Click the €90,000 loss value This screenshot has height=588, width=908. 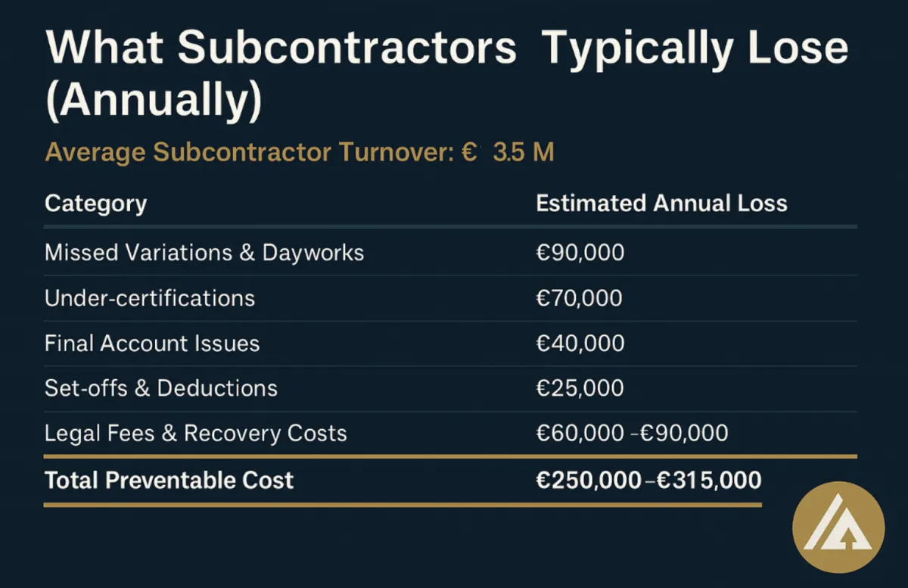click(x=580, y=252)
